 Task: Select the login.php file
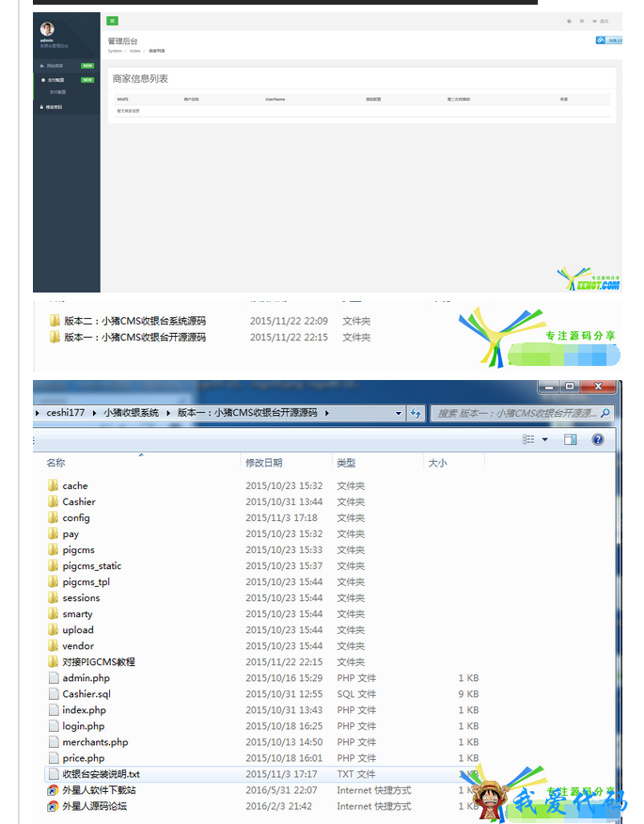(76, 726)
